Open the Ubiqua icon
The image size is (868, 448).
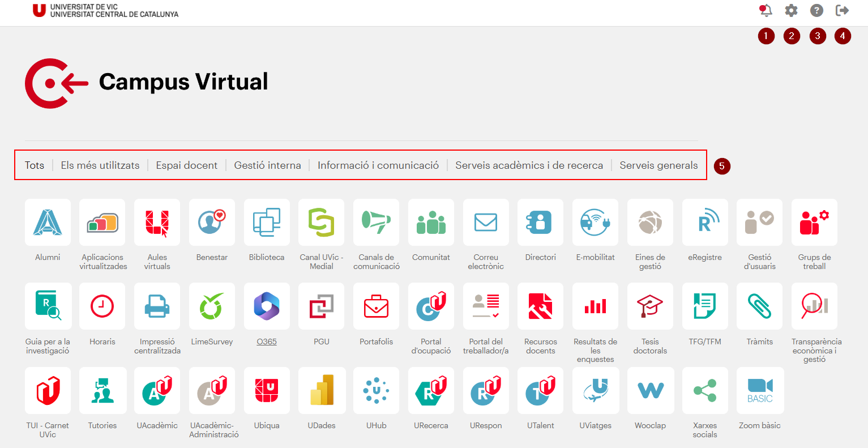pyautogui.click(x=267, y=390)
